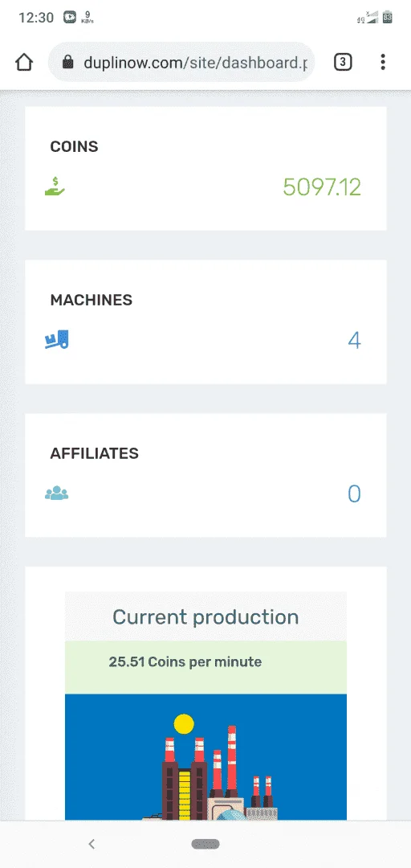This screenshot has width=411, height=868.
Task: Tap the Android back arrow
Action: tap(92, 844)
